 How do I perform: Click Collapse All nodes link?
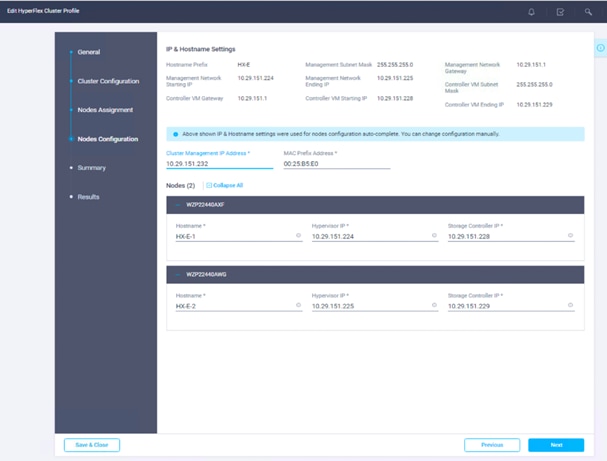[225, 185]
